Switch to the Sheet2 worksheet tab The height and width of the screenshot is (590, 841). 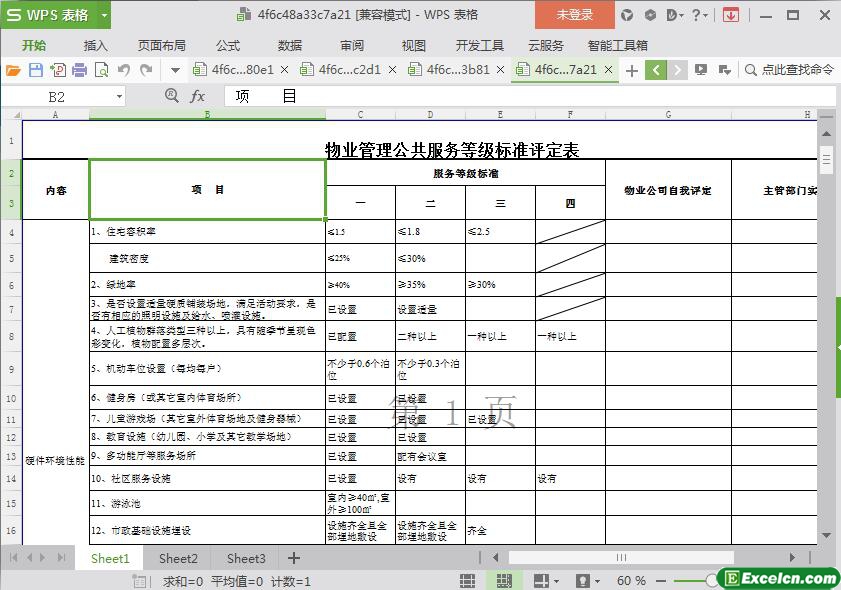pyautogui.click(x=178, y=558)
